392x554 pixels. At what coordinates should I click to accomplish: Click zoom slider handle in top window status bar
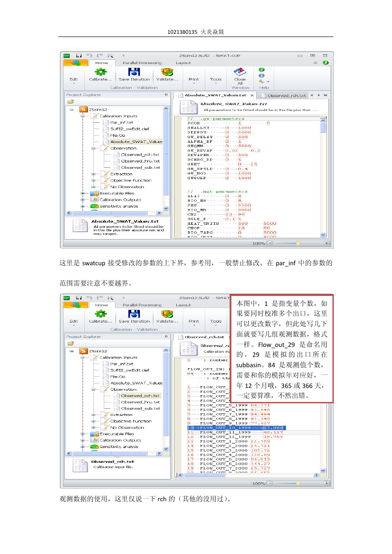pos(298,243)
